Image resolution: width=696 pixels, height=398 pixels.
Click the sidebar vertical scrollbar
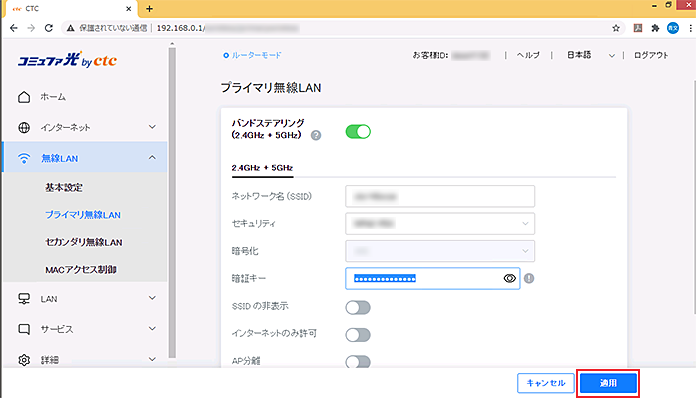172,202
